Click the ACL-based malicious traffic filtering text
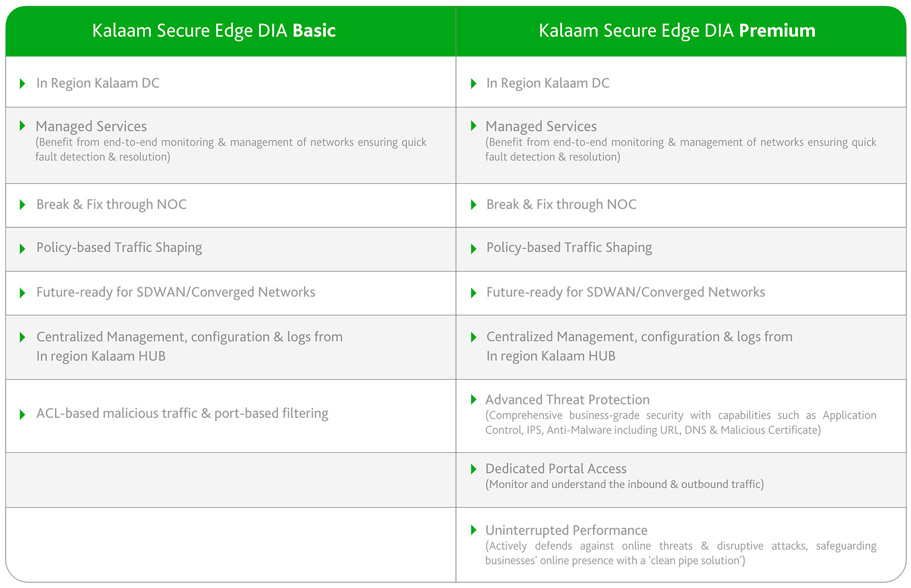 [x=182, y=413]
